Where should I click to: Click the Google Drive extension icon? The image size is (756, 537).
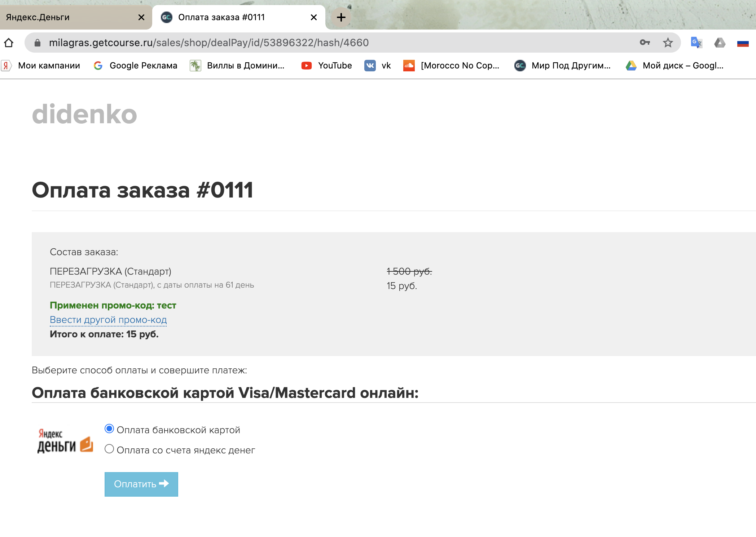(720, 43)
